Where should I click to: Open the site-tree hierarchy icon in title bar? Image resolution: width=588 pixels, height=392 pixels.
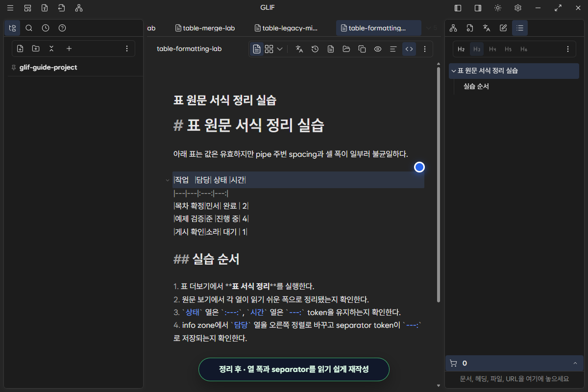tap(79, 8)
